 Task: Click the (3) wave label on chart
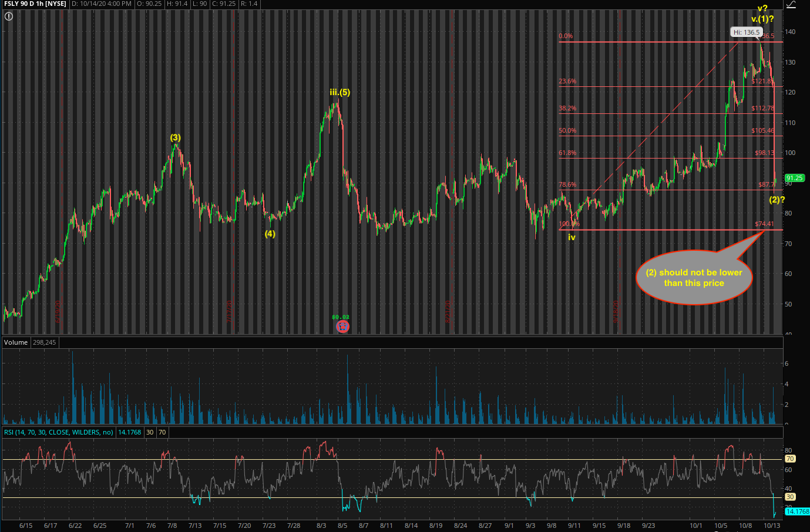click(x=176, y=137)
